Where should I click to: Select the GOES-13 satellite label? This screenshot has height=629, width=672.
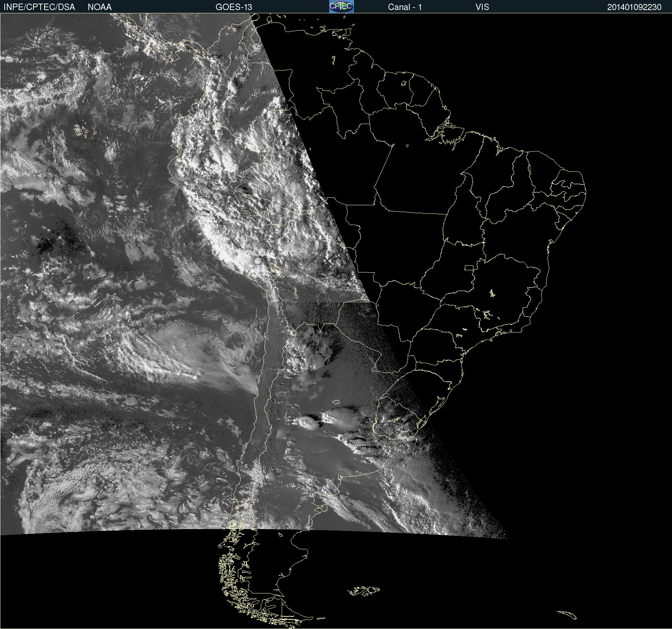pos(234,7)
